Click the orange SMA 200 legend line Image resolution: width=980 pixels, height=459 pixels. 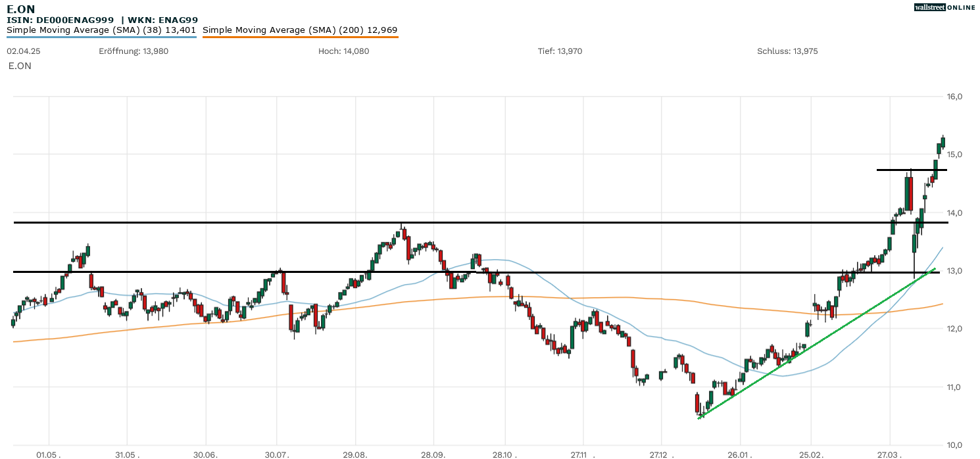click(300, 37)
